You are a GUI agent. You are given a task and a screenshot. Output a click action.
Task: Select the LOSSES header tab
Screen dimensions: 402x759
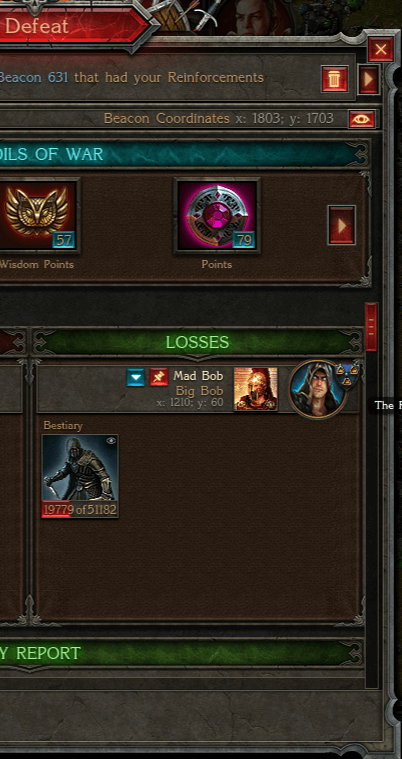tap(198, 343)
